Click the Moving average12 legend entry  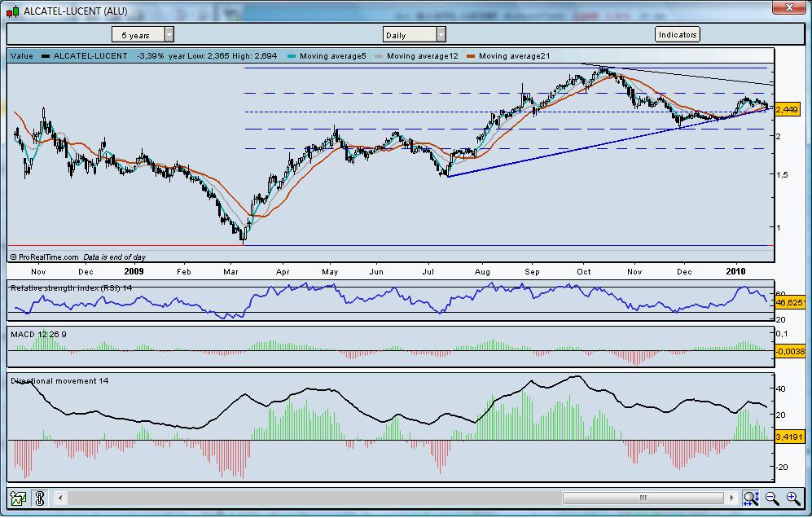(x=421, y=55)
